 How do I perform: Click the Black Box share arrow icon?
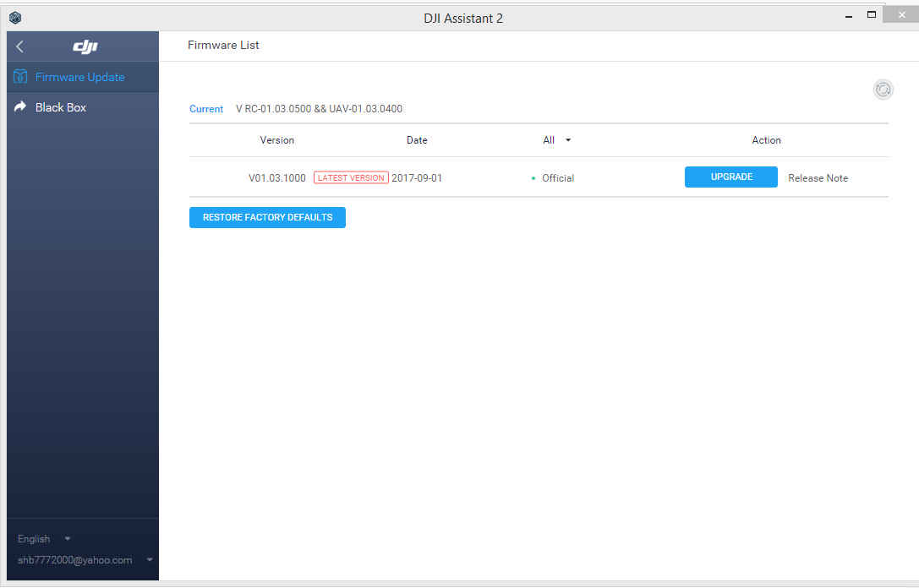coord(20,106)
